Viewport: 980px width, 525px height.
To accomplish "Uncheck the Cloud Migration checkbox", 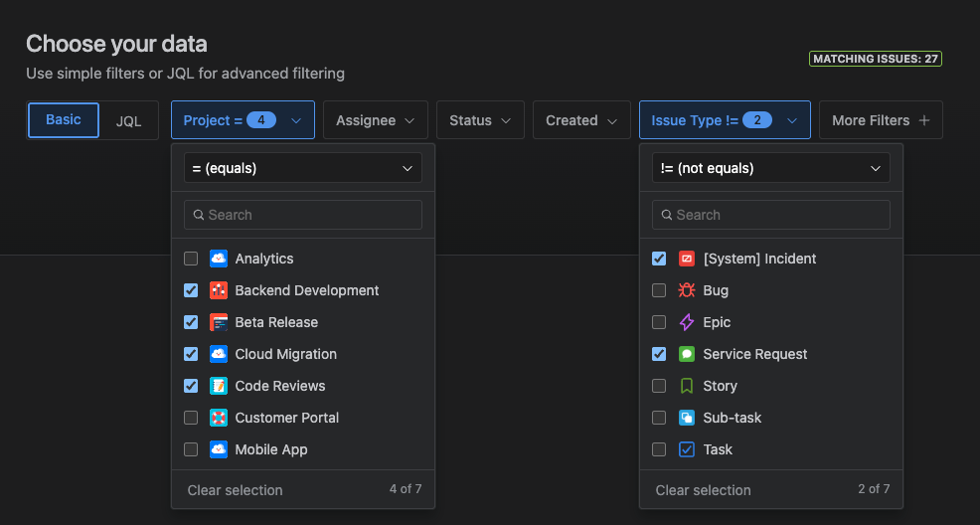I will coord(191,354).
